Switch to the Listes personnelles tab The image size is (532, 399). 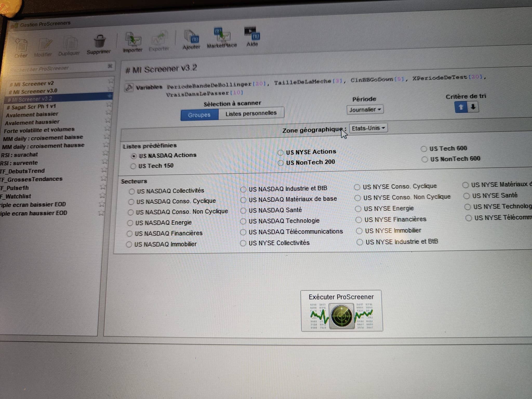(251, 113)
